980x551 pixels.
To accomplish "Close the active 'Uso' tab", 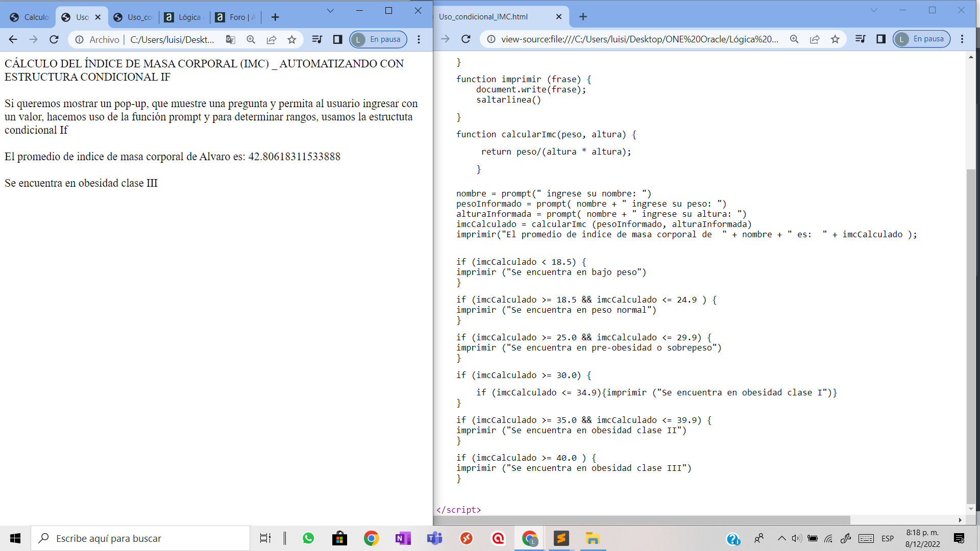I will pyautogui.click(x=98, y=17).
